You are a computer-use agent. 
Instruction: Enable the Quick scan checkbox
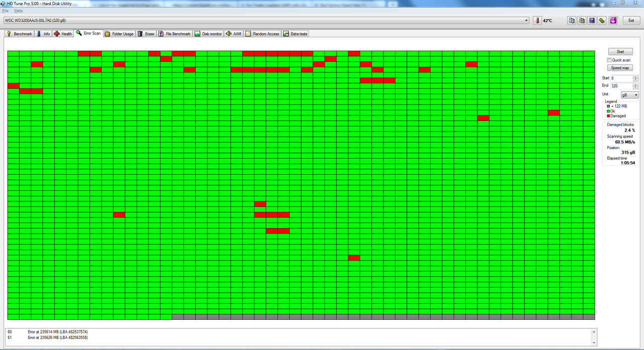click(609, 60)
